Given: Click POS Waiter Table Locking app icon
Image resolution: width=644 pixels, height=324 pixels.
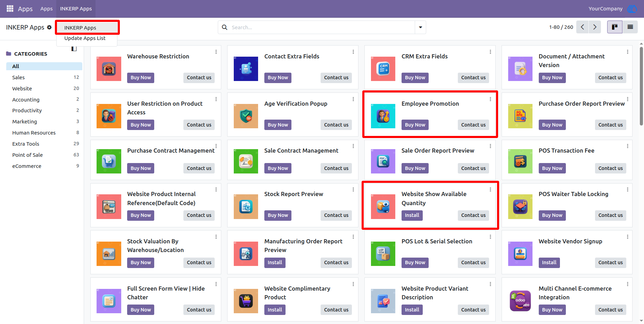Looking at the screenshot, I should tap(520, 206).
